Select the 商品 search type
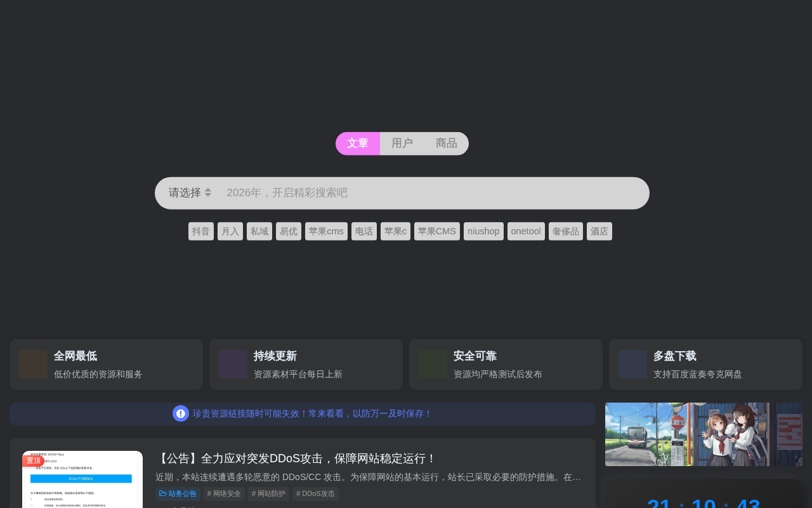The image size is (812, 508). coord(447,144)
